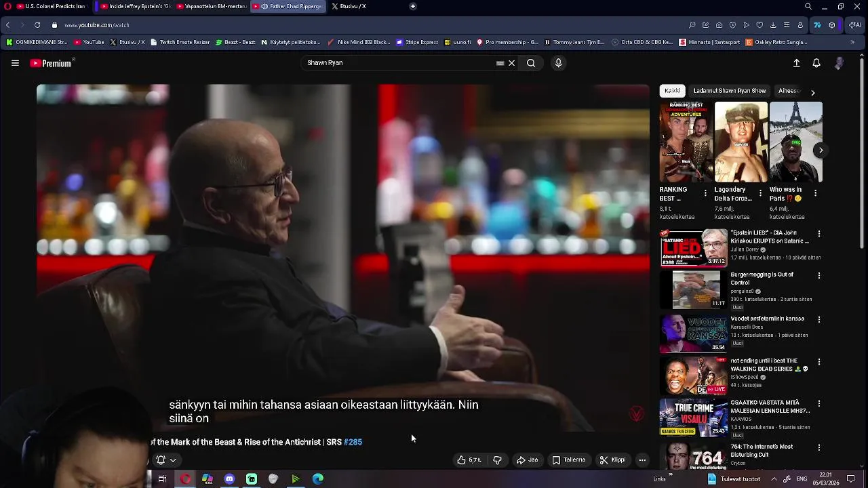Viewport: 868px width, 488px height.
Task: Switch to Vapaaottelun EM-mestari tab
Action: coord(211,6)
